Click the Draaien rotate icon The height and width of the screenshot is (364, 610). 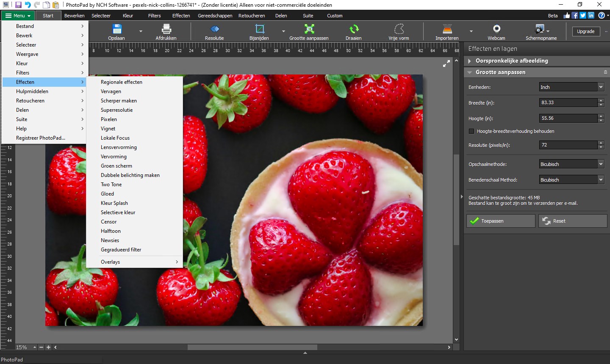[x=354, y=29]
